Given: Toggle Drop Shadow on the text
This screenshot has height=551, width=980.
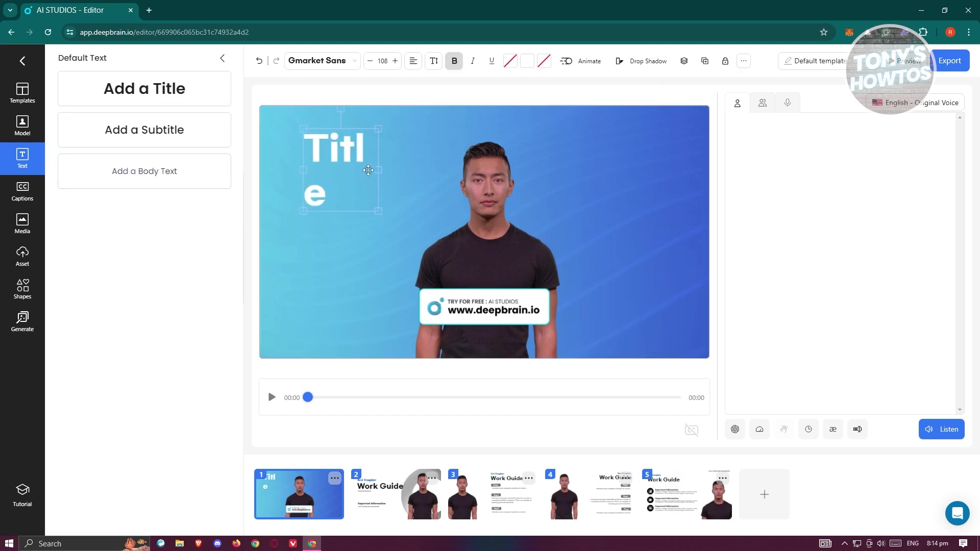Looking at the screenshot, I should click(x=641, y=61).
